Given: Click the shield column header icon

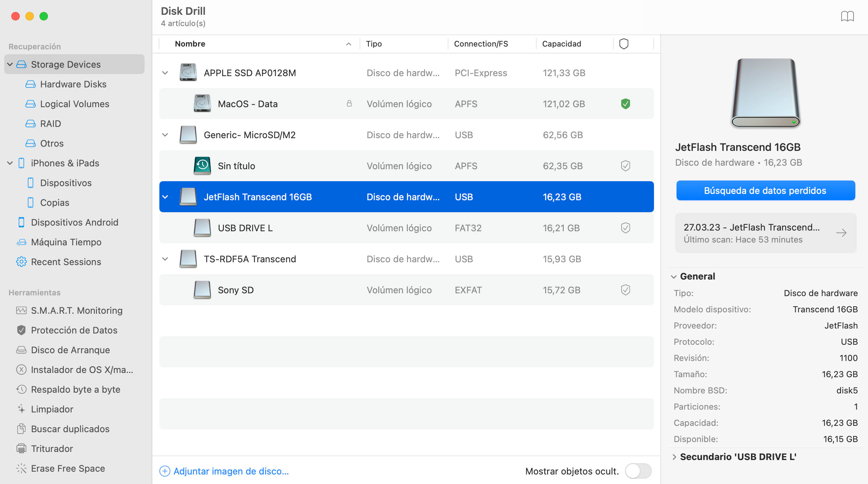Looking at the screenshot, I should click(x=624, y=44).
